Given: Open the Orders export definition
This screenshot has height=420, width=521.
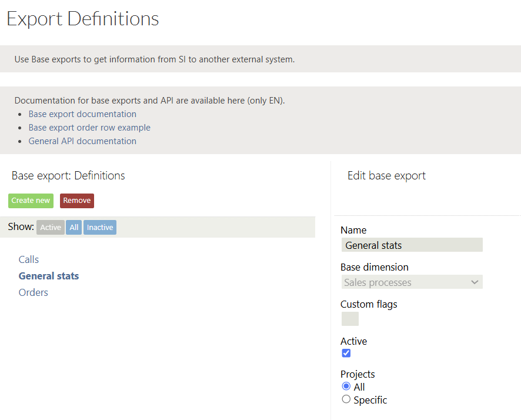Looking at the screenshot, I should pyautogui.click(x=34, y=292).
